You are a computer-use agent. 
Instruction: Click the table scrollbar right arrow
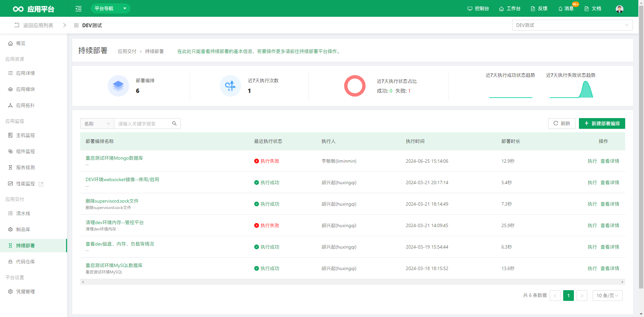tap(623, 282)
